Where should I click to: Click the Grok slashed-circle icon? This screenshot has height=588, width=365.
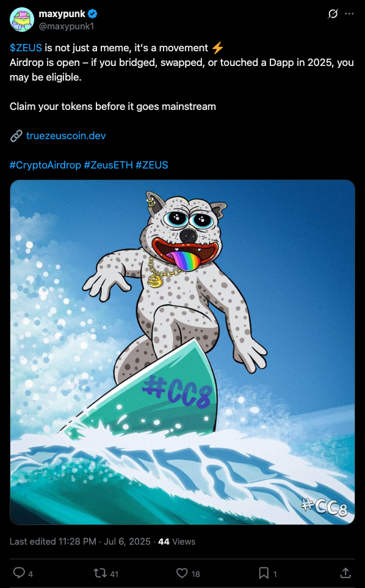(333, 14)
